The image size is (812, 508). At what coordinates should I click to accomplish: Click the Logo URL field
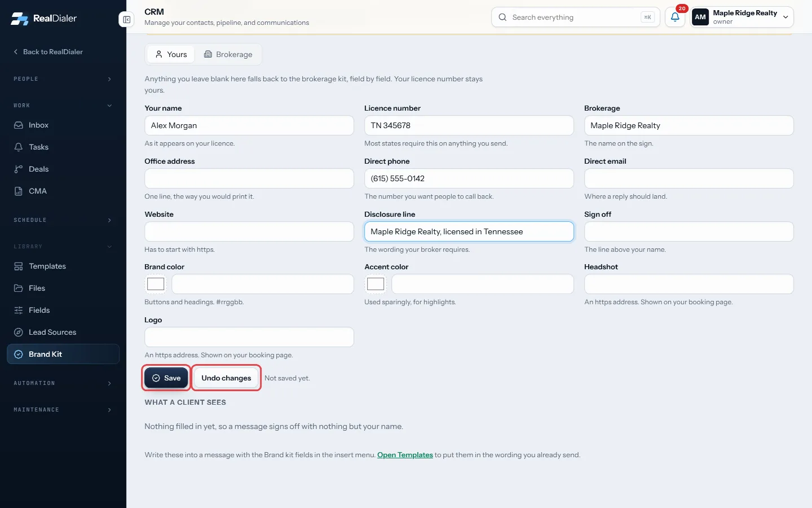coord(249,338)
